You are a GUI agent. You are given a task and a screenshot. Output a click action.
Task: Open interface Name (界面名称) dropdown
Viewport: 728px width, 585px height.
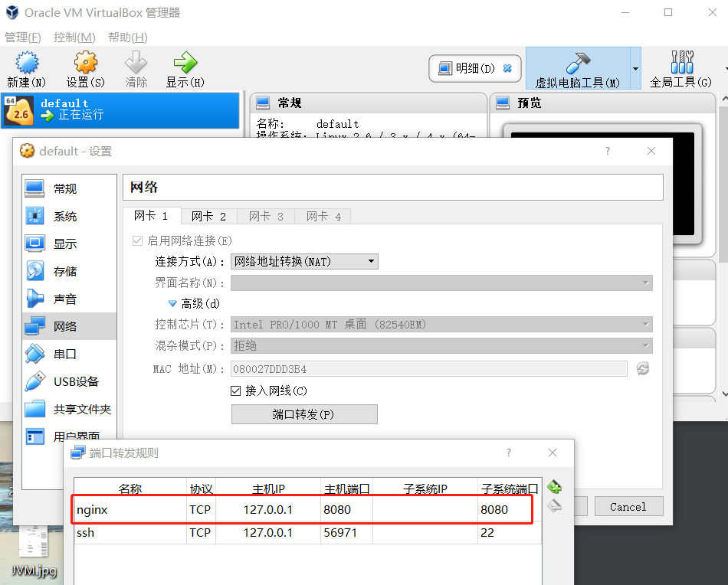point(441,283)
